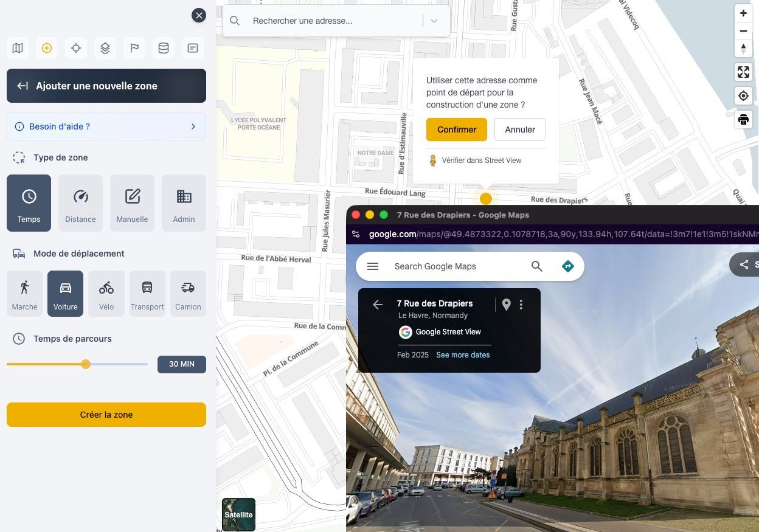
Task: Click the Google Maps directions icon
Action: [567, 266]
